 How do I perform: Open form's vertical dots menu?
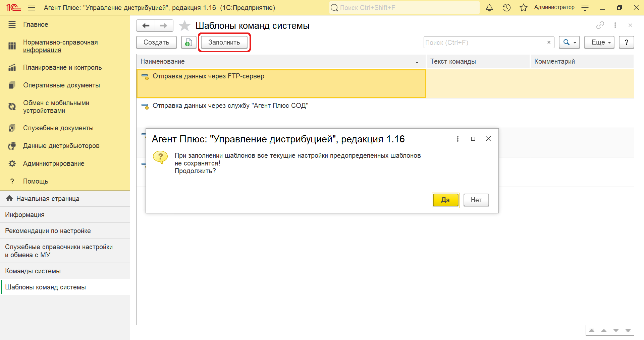click(615, 25)
